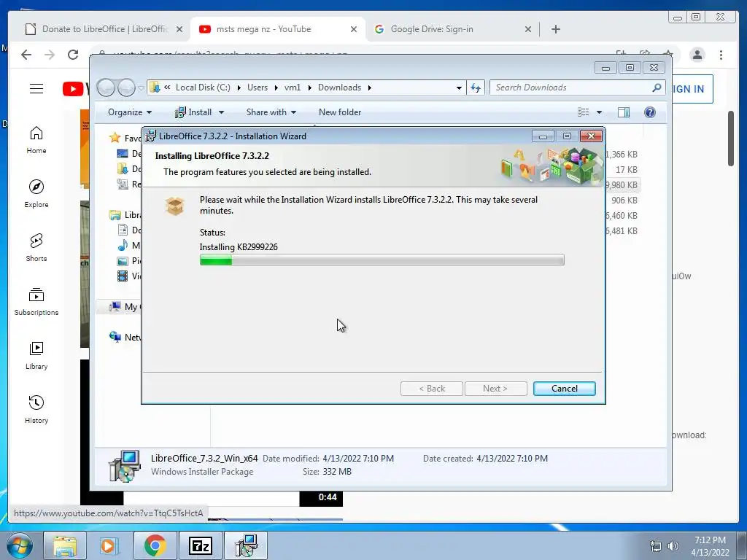Image resolution: width=747 pixels, height=560 pixels.
Task: Click Explorer back navigation button
Action: [106, 87]
